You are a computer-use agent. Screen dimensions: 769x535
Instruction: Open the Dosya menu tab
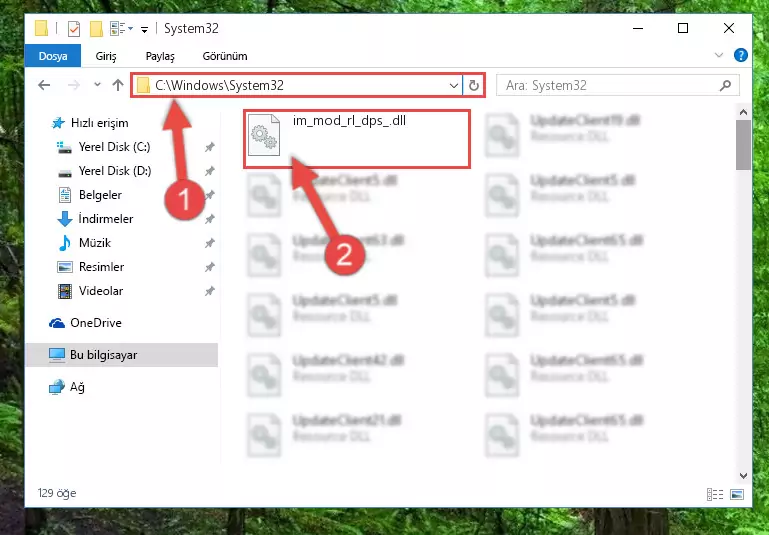tap(53, 56)
